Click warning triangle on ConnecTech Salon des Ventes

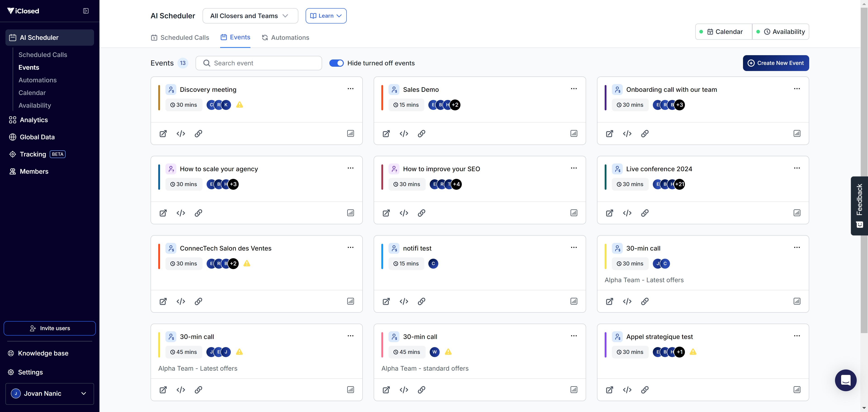click(247, 263)
